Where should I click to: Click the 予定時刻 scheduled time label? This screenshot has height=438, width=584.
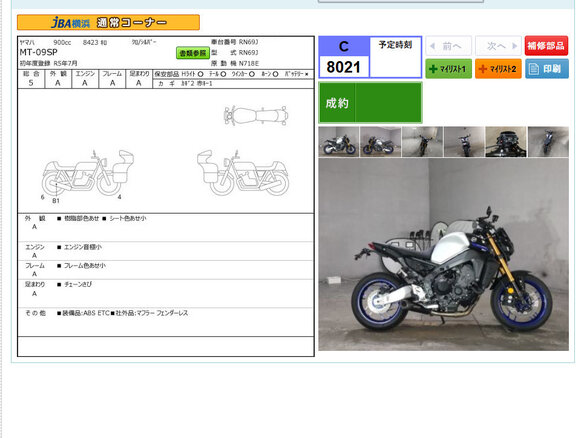tap(395, 45)
